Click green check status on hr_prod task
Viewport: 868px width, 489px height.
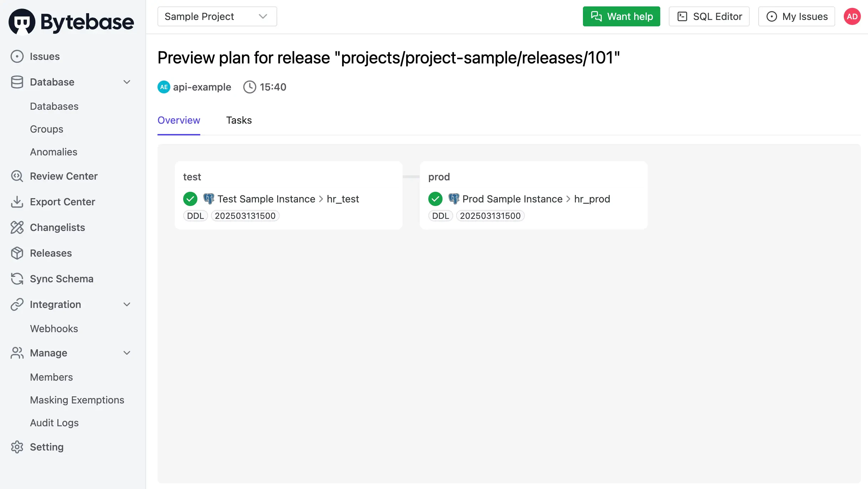(x=435, y=199)
